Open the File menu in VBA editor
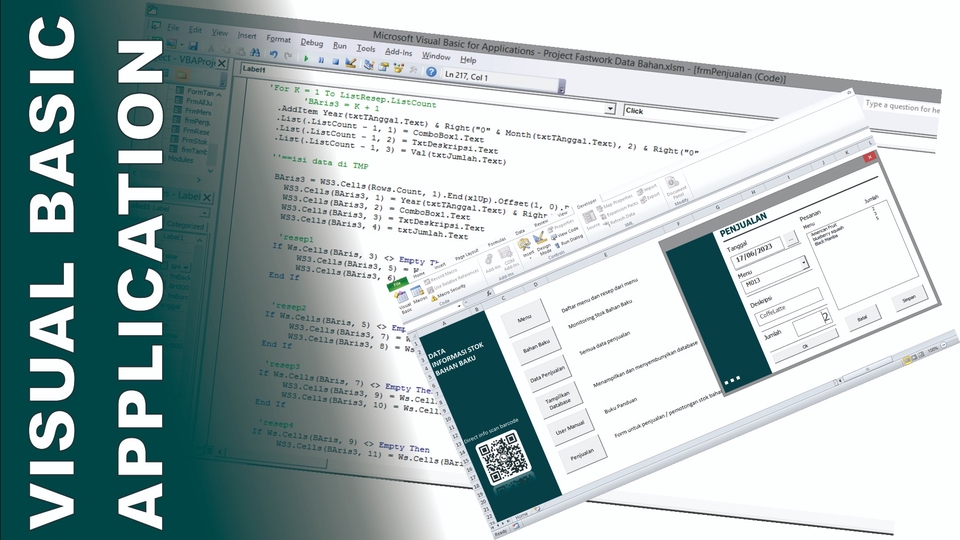 click(x=173, y=28)
